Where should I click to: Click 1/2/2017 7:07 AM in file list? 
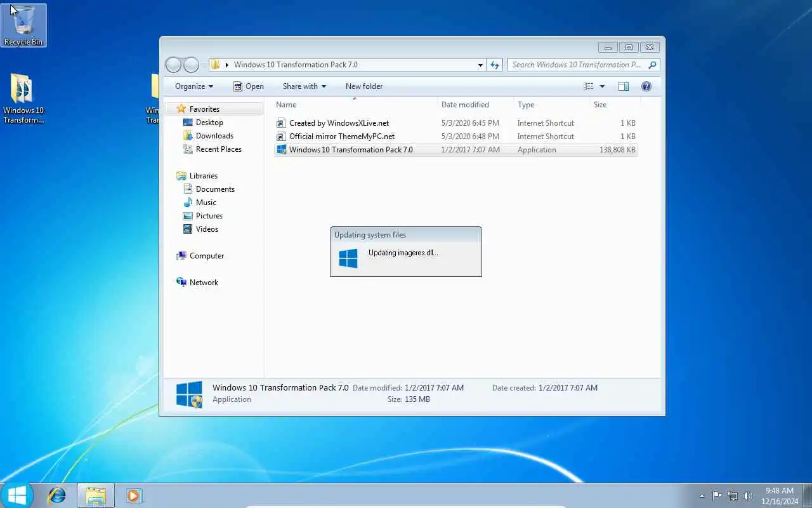click(470, 150)
